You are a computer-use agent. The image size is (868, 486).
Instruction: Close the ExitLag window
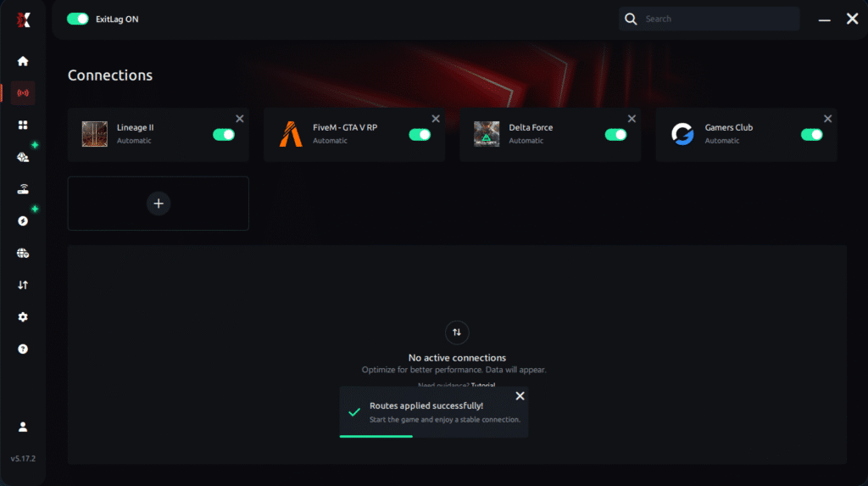[853, 19]
